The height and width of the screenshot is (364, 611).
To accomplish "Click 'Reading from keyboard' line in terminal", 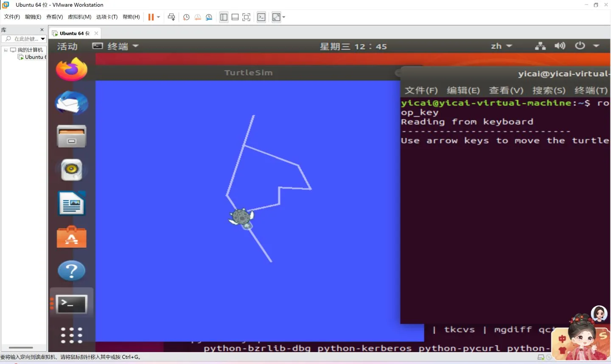I will tap(467, 122).
